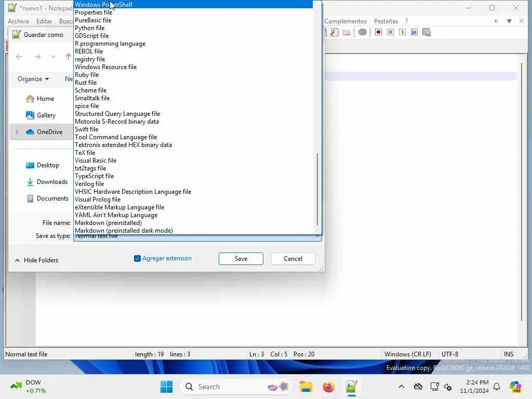Choose PureBasic file type
Viewport: 532px width, 399px height.
[193, 20]
